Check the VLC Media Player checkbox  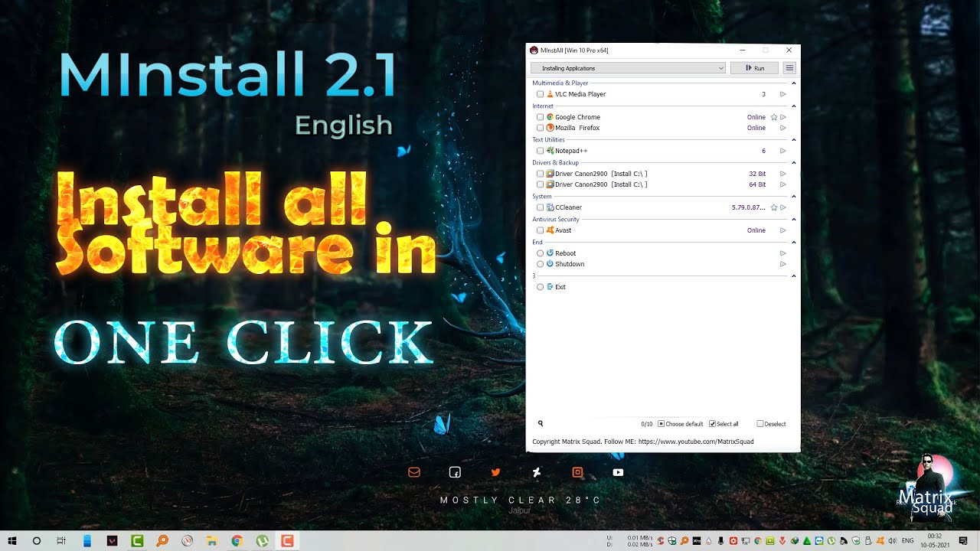pos(541,94)
